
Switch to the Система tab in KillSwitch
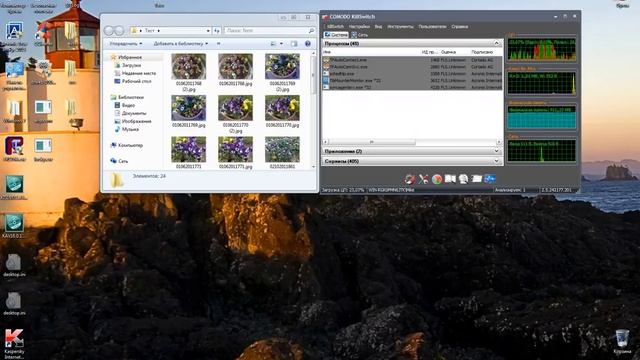click(x=336, y=35)
